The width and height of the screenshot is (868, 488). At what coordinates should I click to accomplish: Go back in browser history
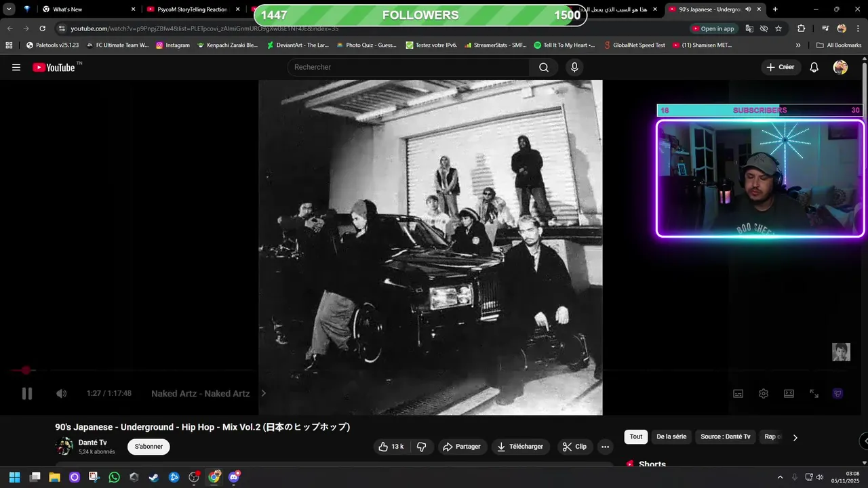pos(9,28)
